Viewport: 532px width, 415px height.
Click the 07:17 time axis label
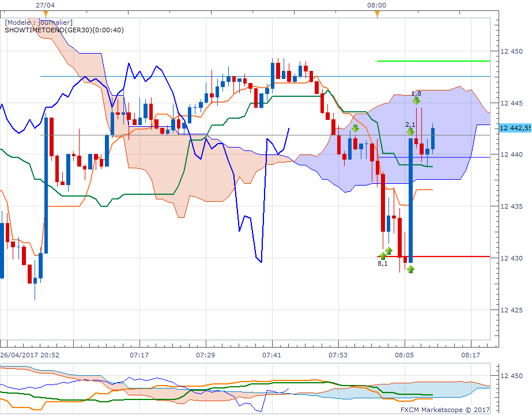(139, 355)
